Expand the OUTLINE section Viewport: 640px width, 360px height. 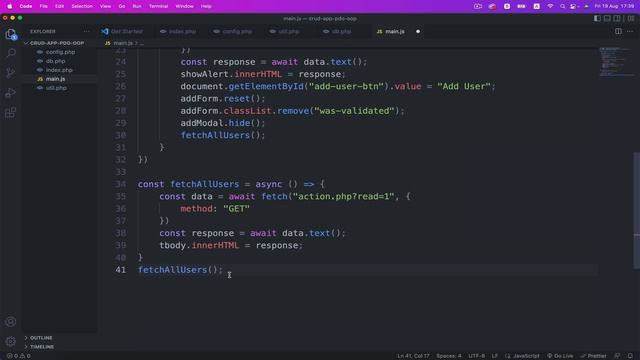(x=41, y=338)
